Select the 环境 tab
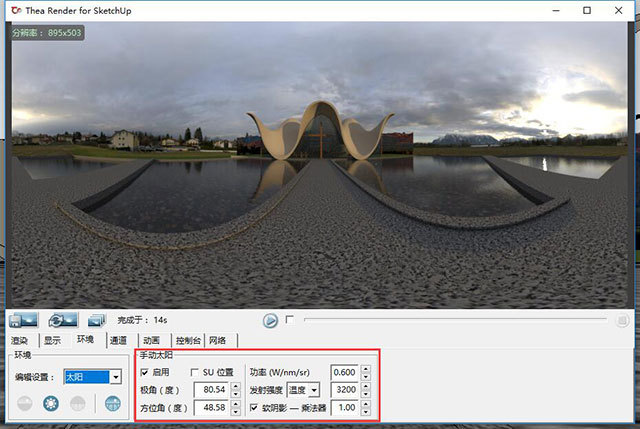Image resolution: width=640 pixels, height=429 pixels. (x=86, y=339)
